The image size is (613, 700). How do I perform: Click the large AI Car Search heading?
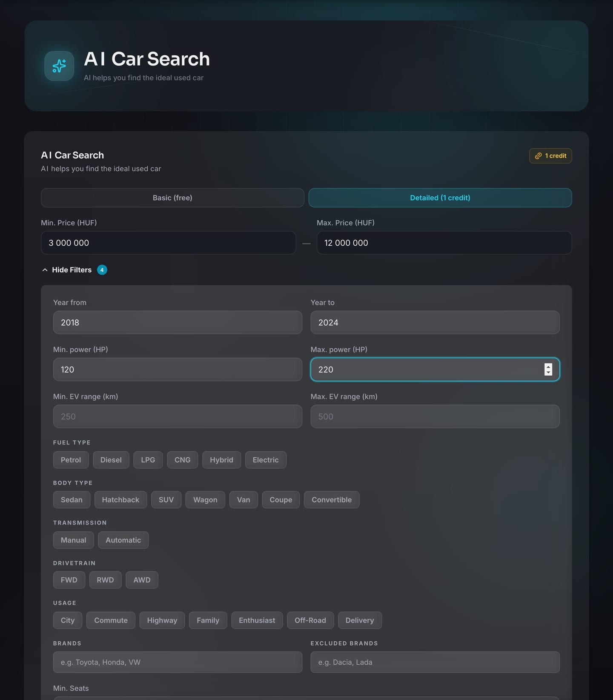[147, 59]
